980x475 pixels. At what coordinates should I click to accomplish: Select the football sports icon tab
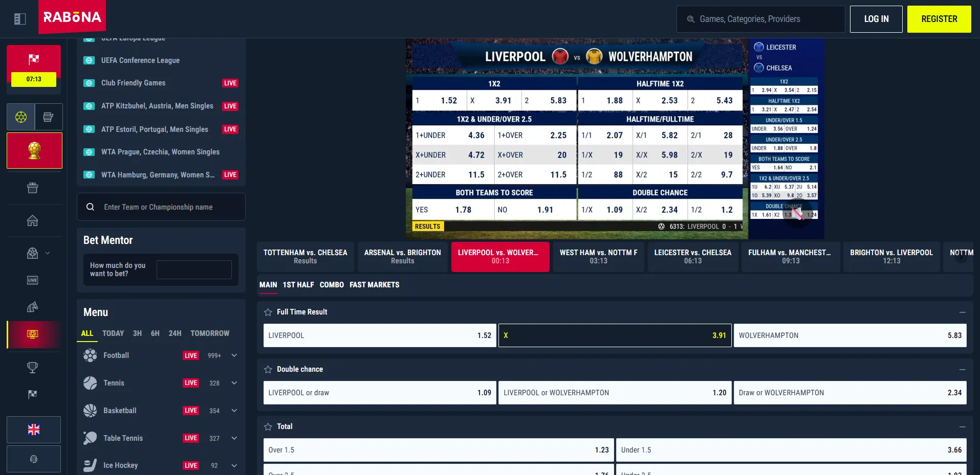21,117
